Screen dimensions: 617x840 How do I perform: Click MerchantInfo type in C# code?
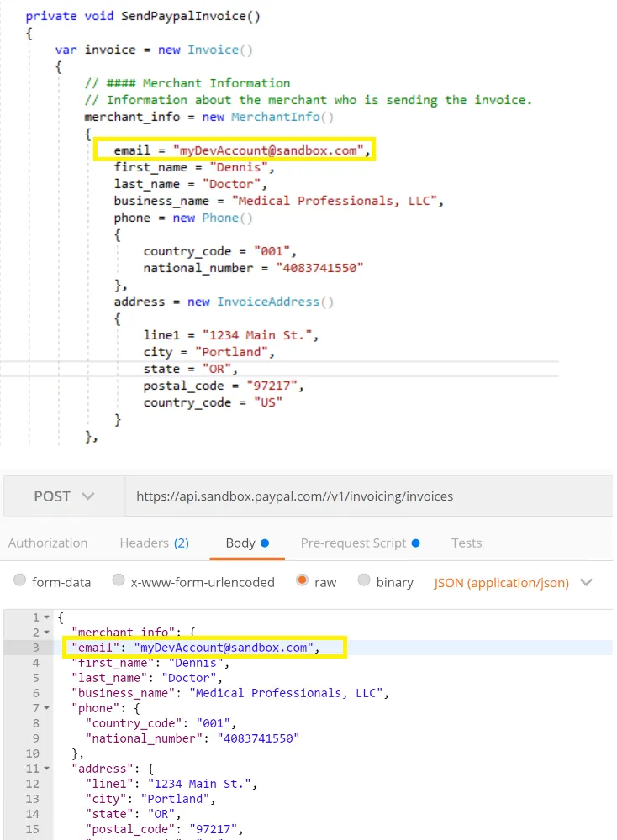click(x=276, y=117)
